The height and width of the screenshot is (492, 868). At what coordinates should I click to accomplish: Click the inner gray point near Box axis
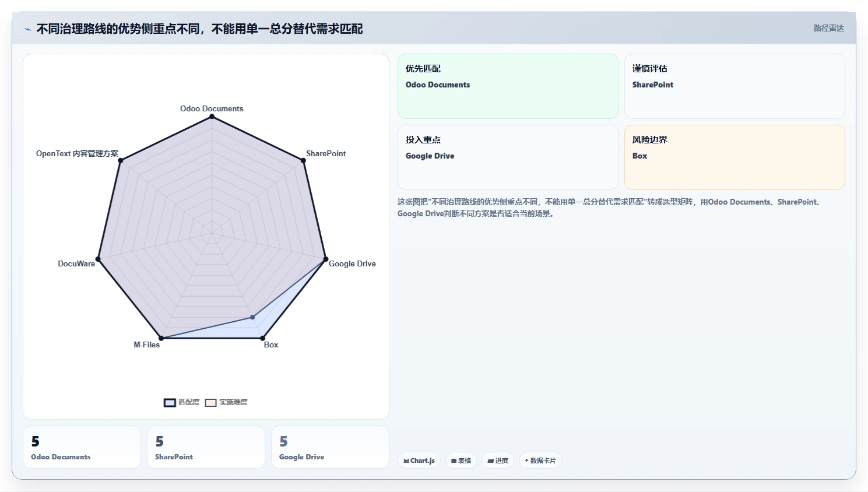(x=252, y=317)
